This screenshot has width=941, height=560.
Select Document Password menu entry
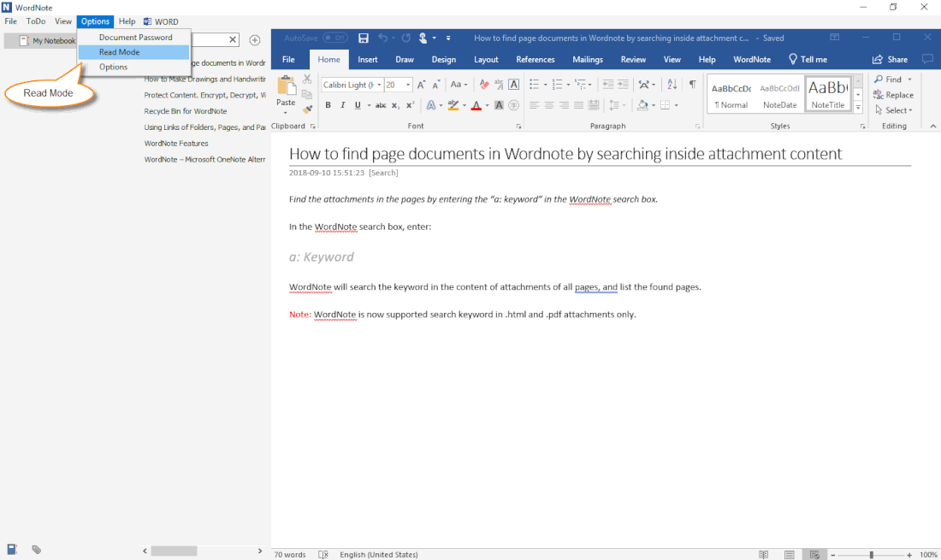[136, 37]
